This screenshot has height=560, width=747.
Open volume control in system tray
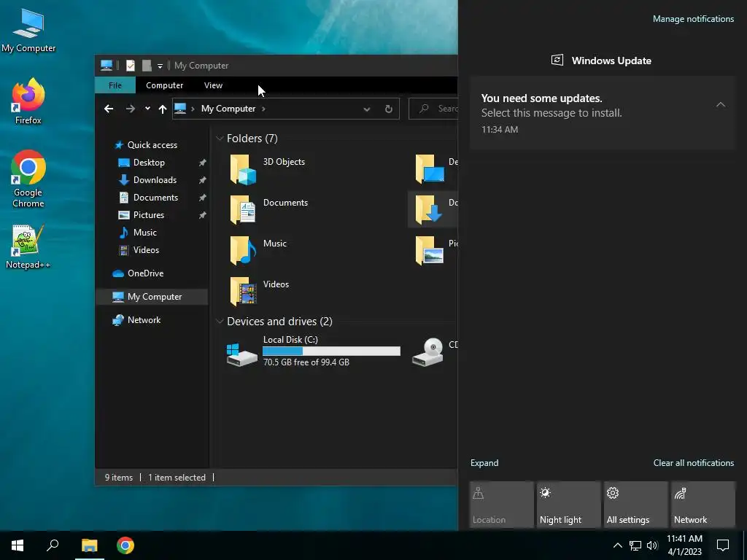[652, 545]
